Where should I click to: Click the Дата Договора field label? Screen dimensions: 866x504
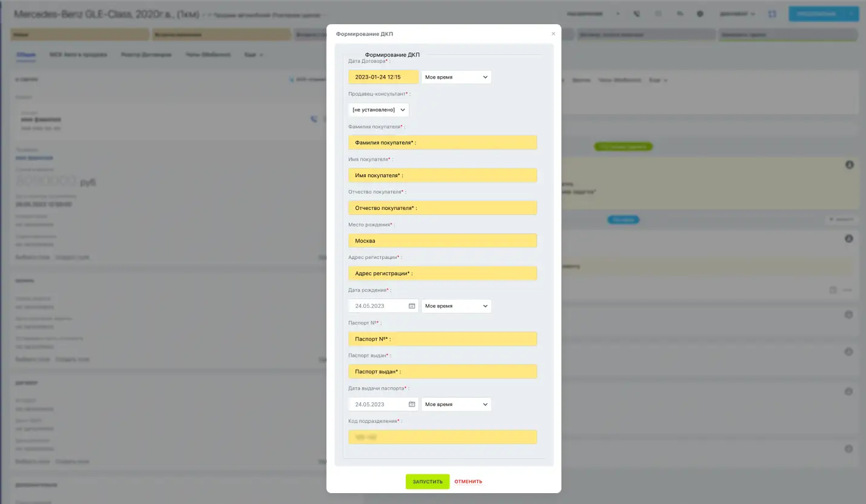click(369, 61)
